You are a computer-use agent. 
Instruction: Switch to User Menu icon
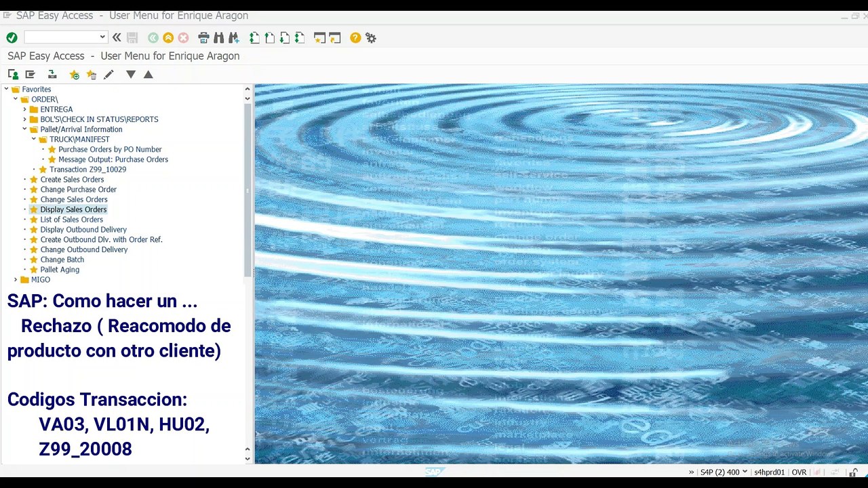coord(13,75)
